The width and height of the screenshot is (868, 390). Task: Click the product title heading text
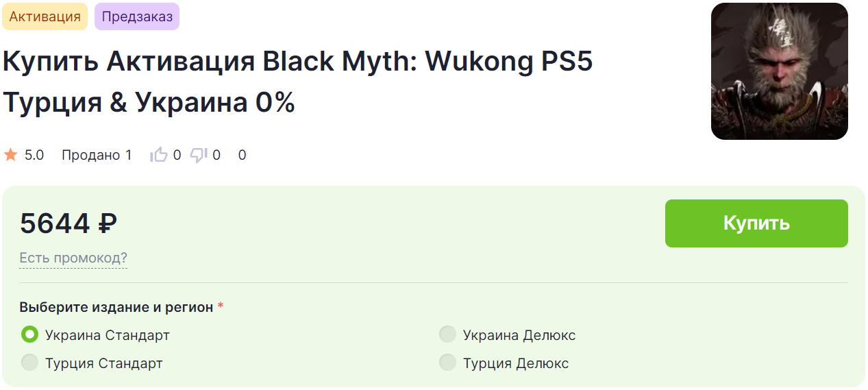[298, 82]
